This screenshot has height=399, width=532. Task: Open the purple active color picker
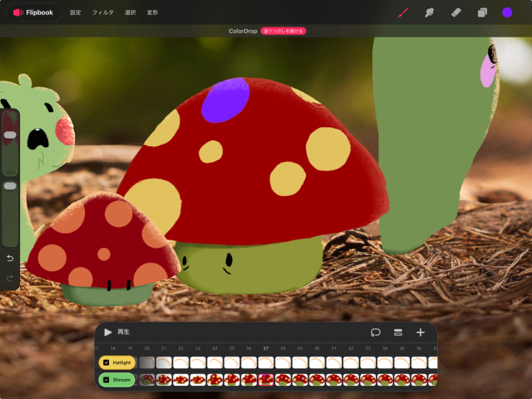pyautogui.click(x=507, y=12)
